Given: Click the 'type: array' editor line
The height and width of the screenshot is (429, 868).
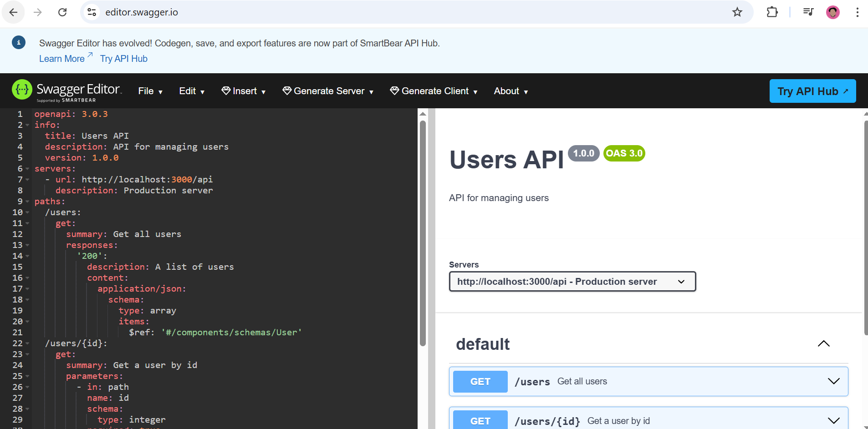Looking at the screenshot, I should pos(147,311).
